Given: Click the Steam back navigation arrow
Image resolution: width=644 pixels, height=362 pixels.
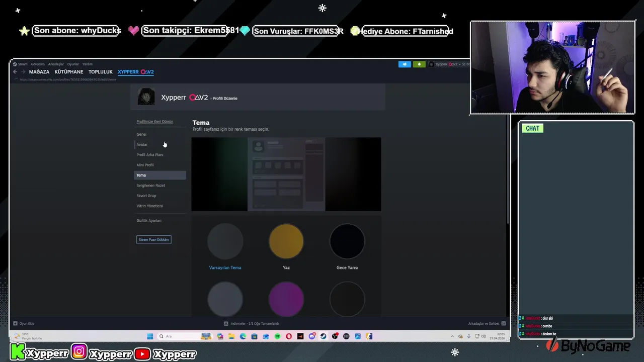Looking at the screenshot, I should [x=15, y=72].
